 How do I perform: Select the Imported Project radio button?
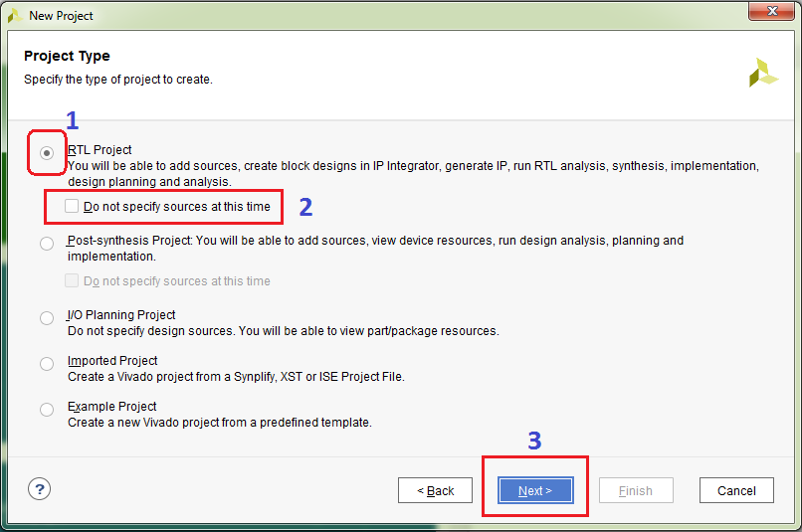(x=47, y=364)
